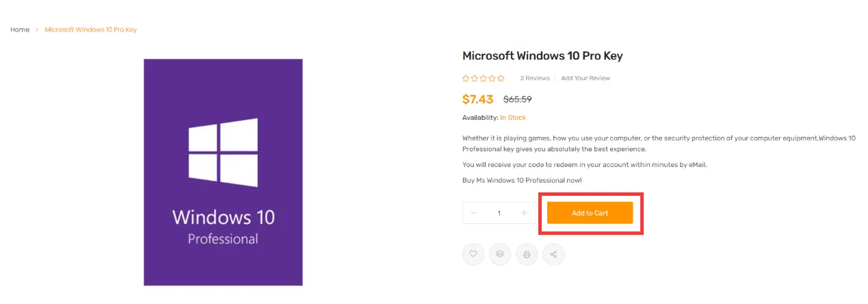
Task: Click the third rating star
Action: [484, 79]
